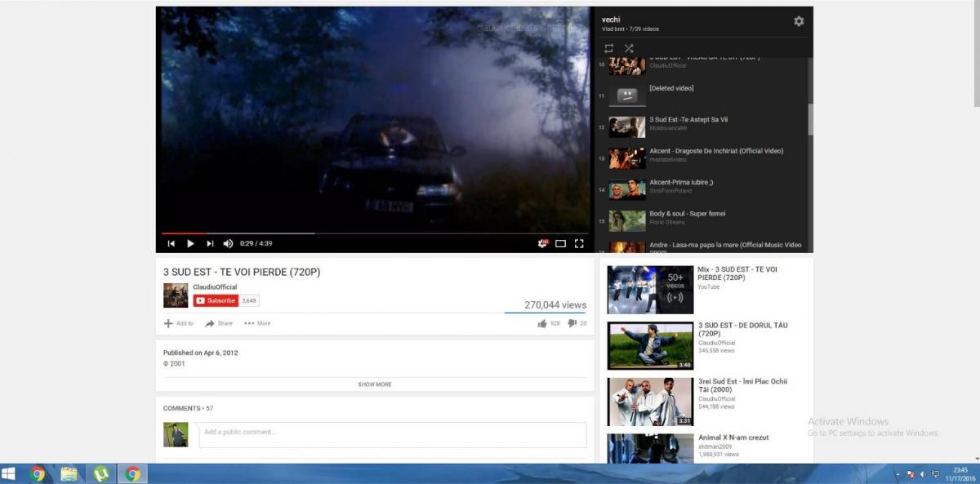This screenshot has height=484, width=980.
Task: Open thumbnail of DE DORUL TĂU video
Action: 650,346
